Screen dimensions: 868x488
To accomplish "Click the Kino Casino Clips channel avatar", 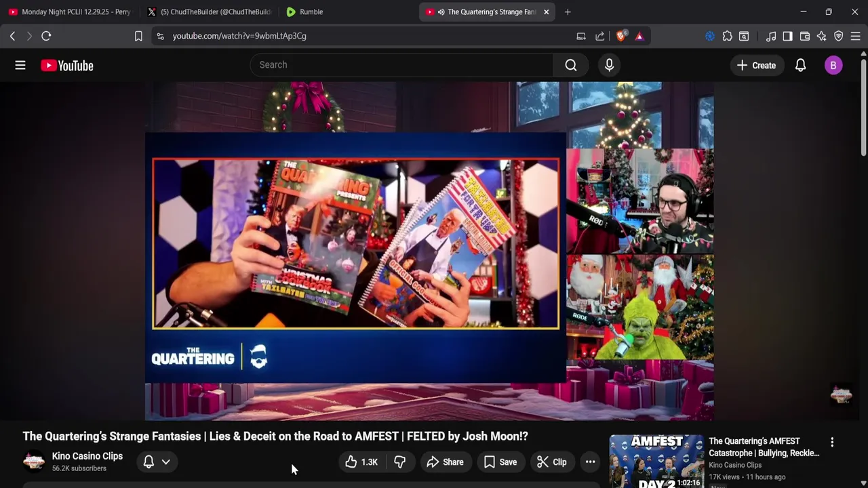I will pos(34,462).
